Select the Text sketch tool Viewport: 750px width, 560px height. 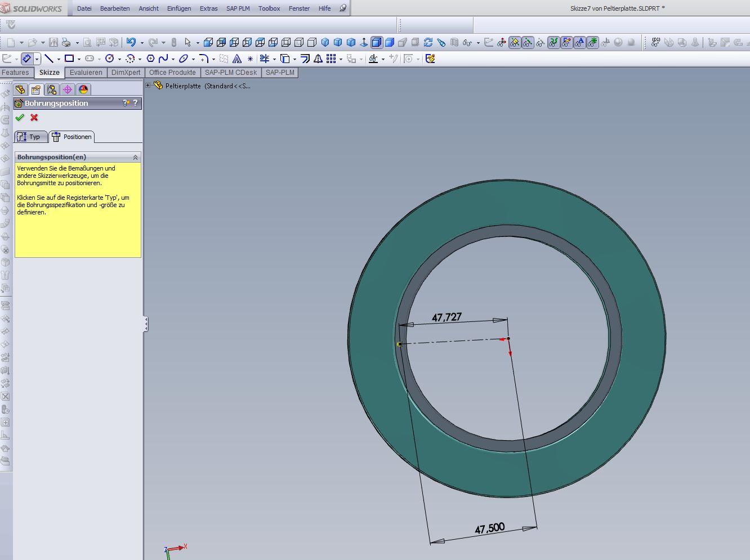click(x=237, y=59)
